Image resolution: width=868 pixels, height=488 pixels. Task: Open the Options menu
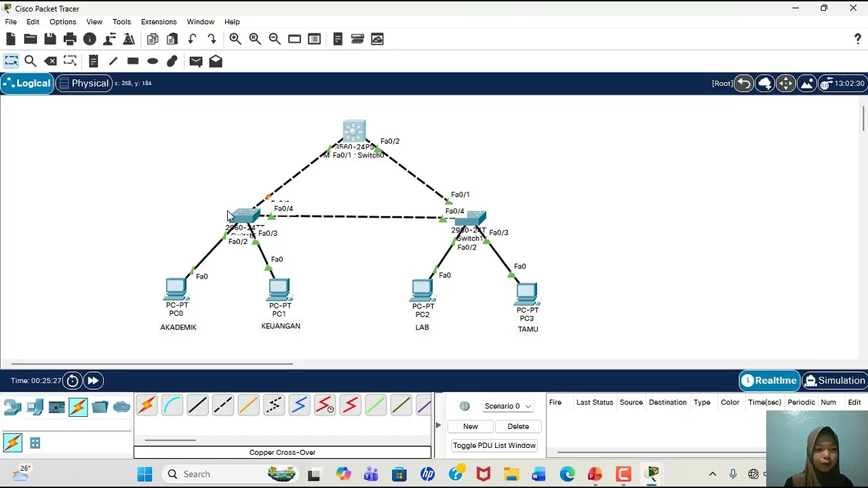pos(62,22)
